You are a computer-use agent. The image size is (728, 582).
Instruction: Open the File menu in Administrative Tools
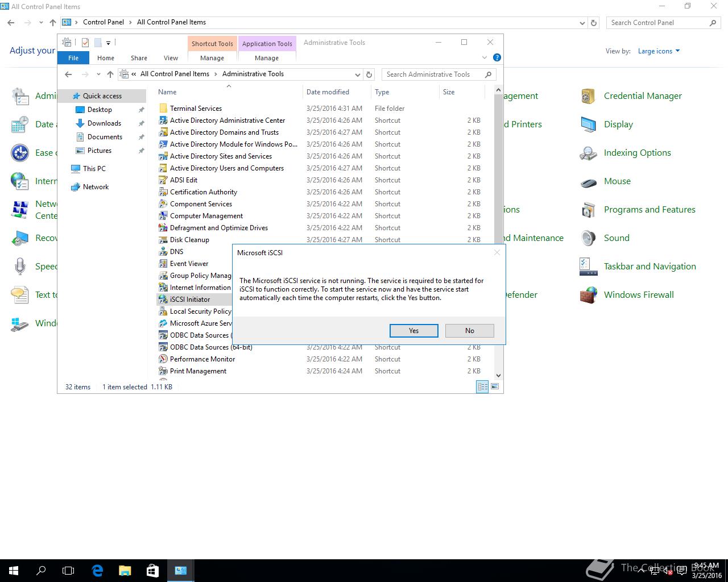[73, 58]
